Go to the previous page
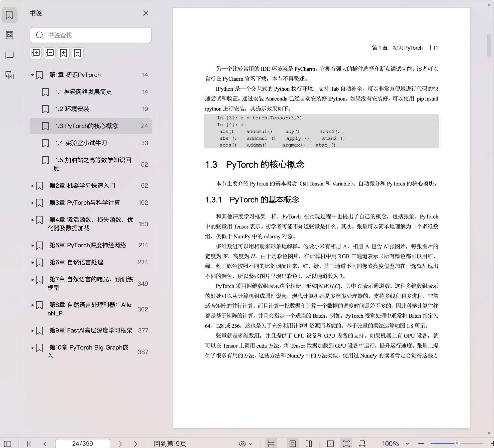This screenshot has width=494, height=448. click(45, 444)
